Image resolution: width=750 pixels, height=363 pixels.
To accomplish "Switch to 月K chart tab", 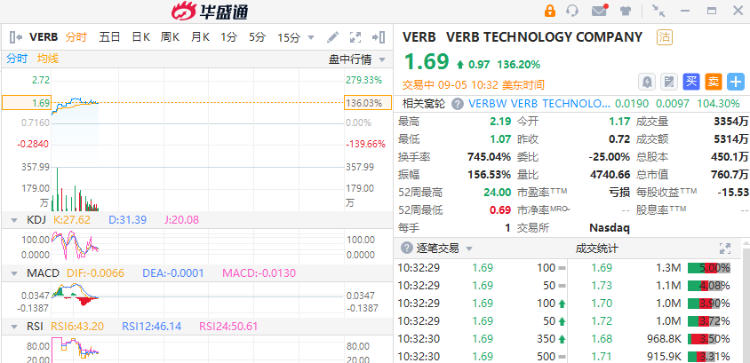I will click(x=199, y=37).
